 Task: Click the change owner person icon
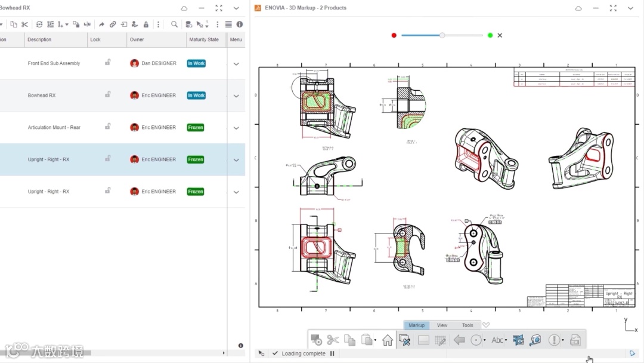click(135, 24)
